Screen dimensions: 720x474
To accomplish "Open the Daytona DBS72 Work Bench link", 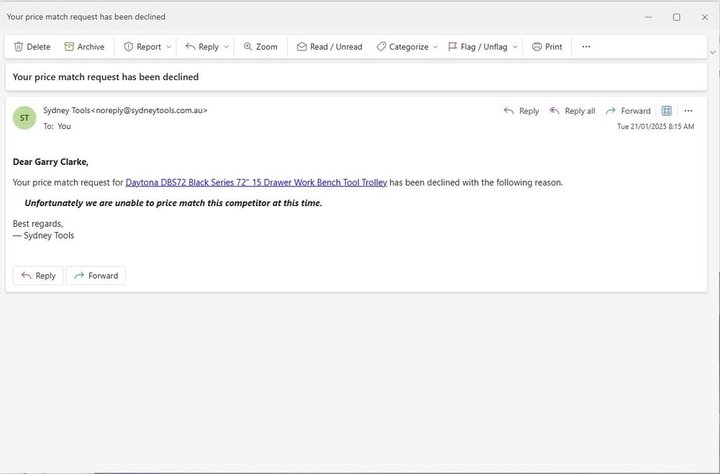I will click(256, 182).
